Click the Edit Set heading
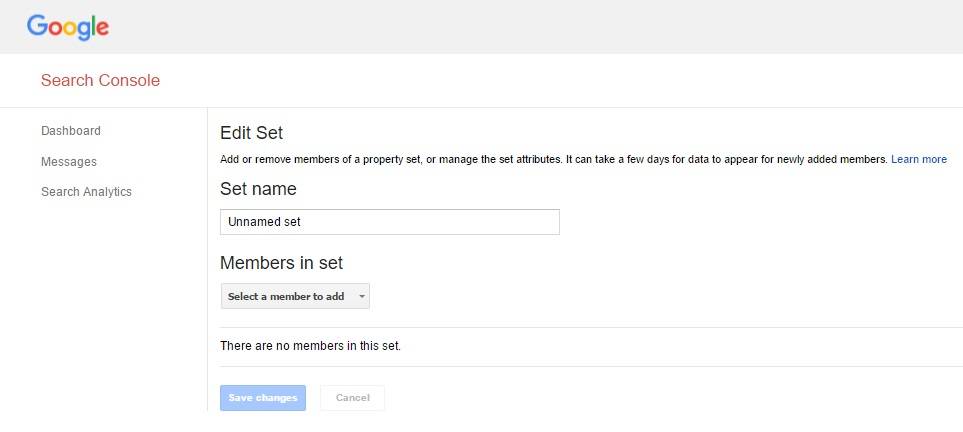Screen dimensions: 963x432 pos(252,133)
